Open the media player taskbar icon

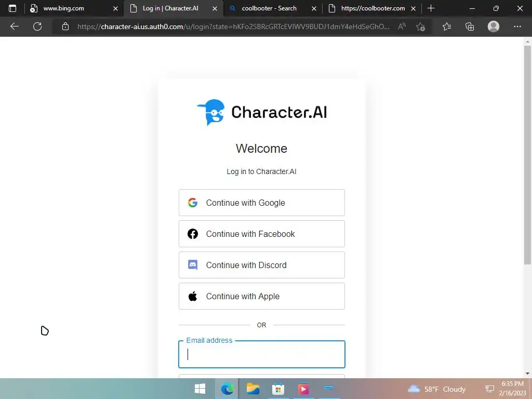[x=303, y=389]
